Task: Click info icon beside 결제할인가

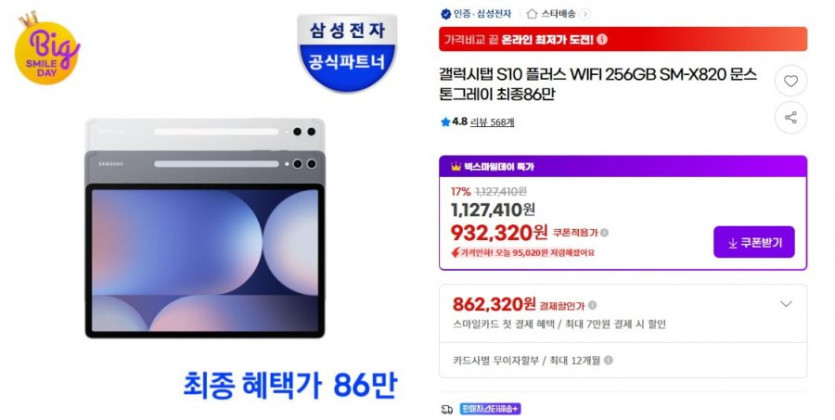Action: [592, 305]
